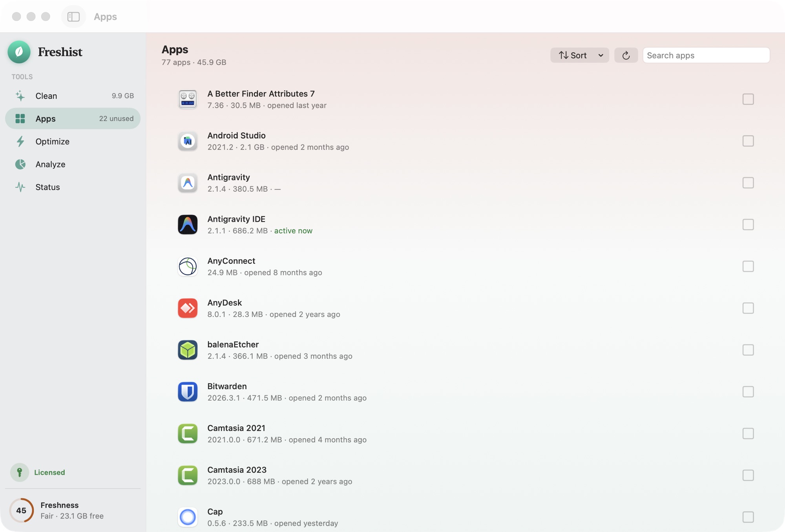Select Apps in the sidebar
Image resolution: width=785 pixels, height=532 pixels.
pos(73,119)
